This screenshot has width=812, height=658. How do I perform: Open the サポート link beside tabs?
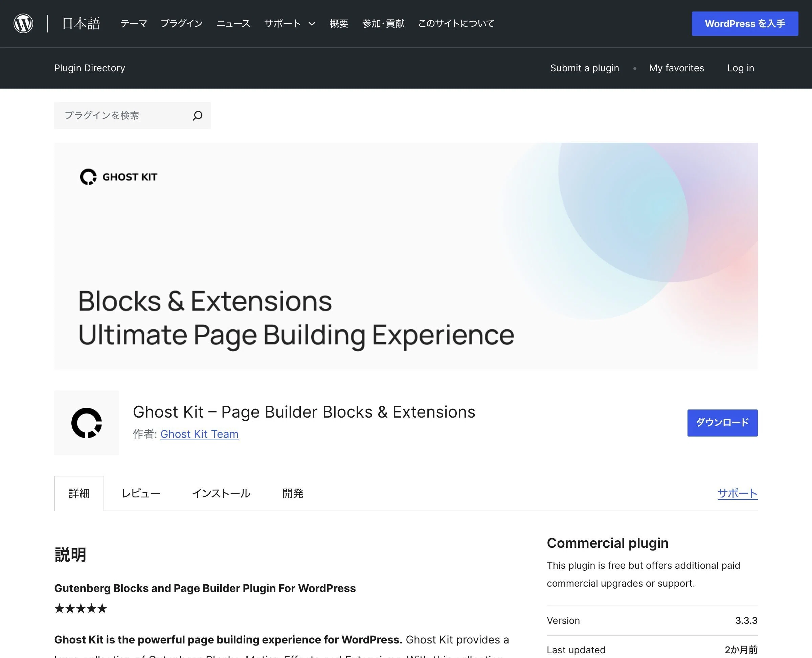[738, 494]
